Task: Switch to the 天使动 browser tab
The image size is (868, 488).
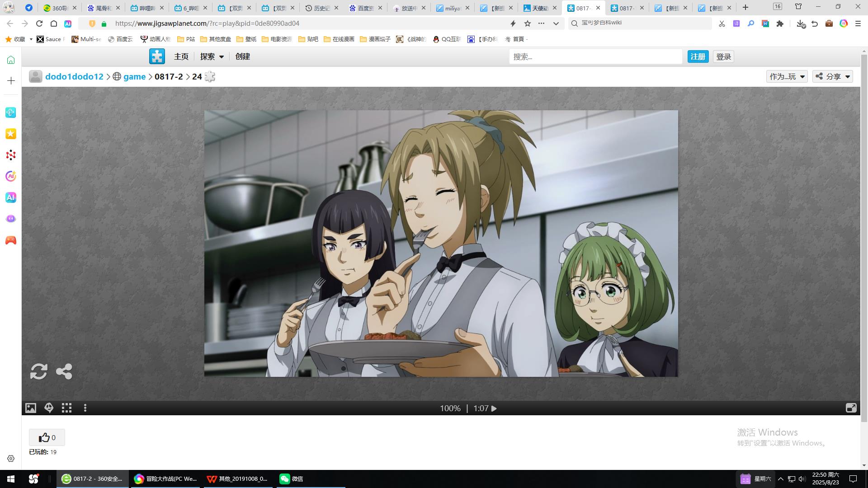Action: [540, 8]
